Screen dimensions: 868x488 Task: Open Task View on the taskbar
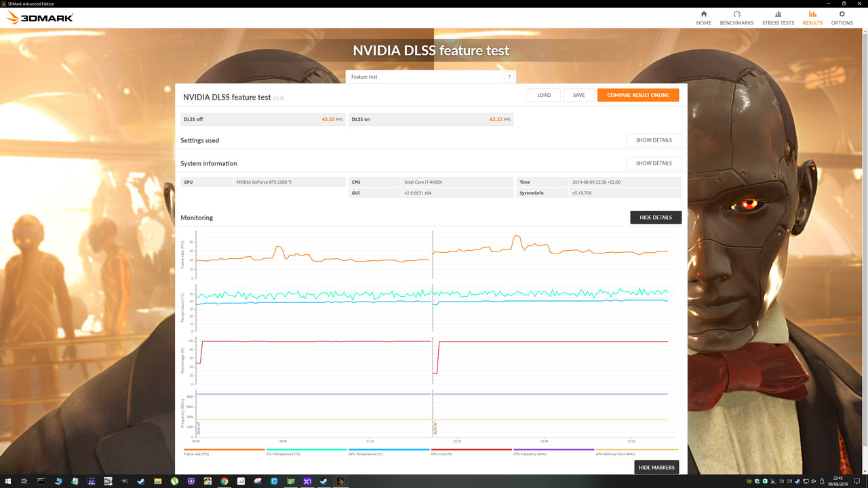coord(24,481)
